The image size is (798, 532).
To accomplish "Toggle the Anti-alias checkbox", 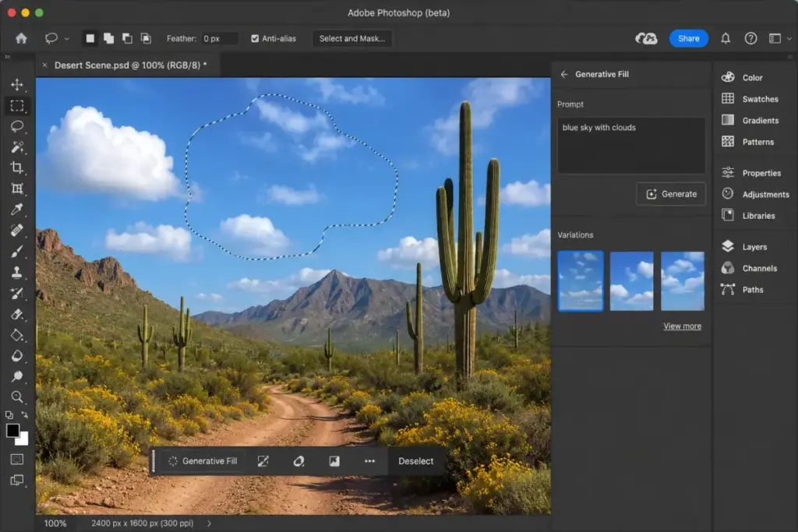I will click(255, 39).
